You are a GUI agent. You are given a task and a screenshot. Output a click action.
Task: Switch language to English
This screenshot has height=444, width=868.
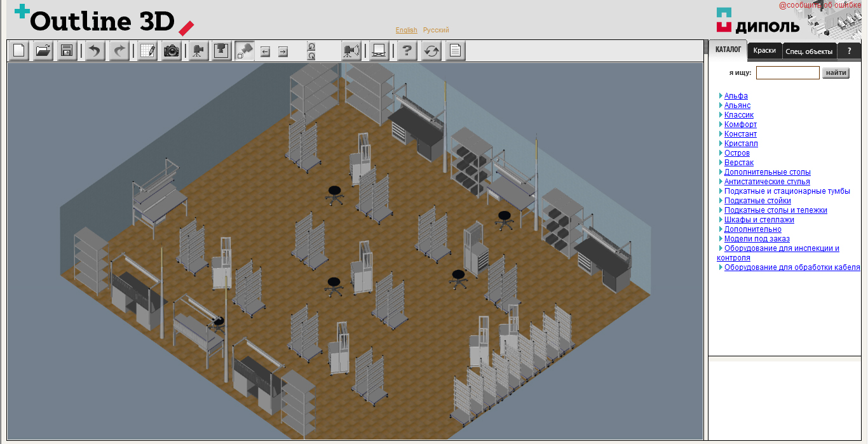(406, 30)
